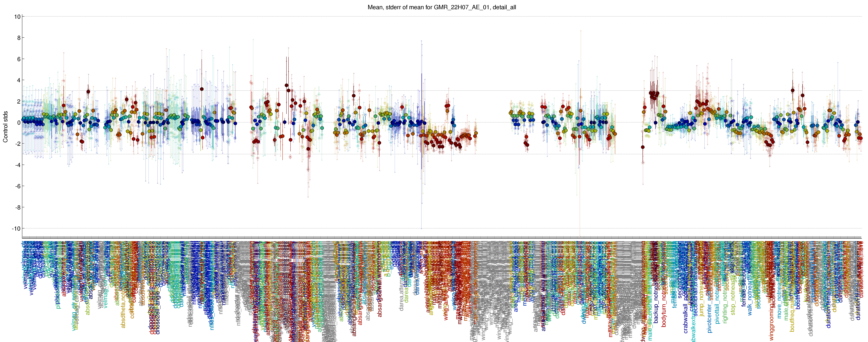The width and height of the screenshot is (868, 342).
Task: Click the y-axis tick label 4
Action: pyautogui.click(x=19, y=80)
